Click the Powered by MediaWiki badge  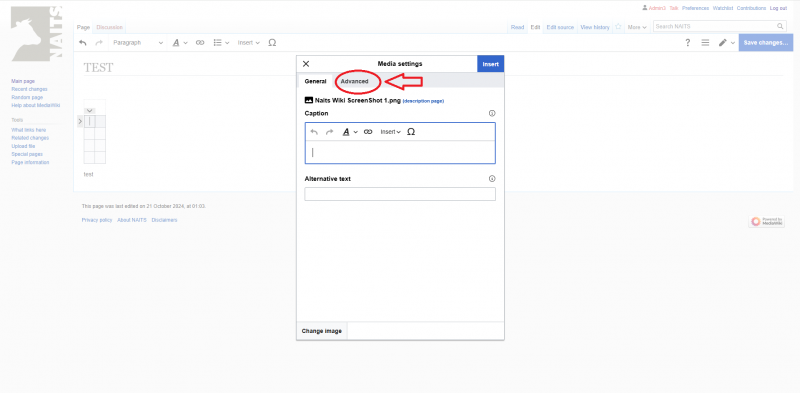(767, 222)
